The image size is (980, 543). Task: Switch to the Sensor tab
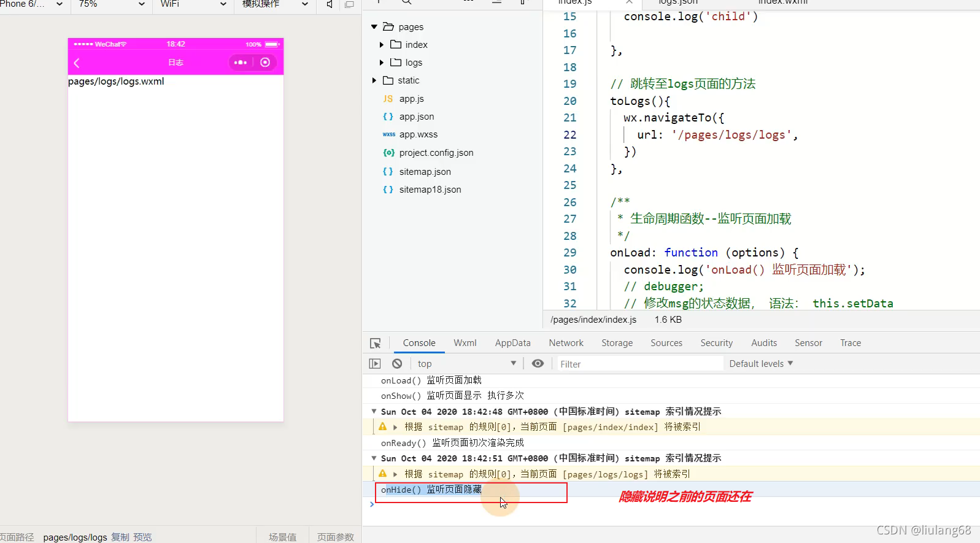(x=808, y=343)
